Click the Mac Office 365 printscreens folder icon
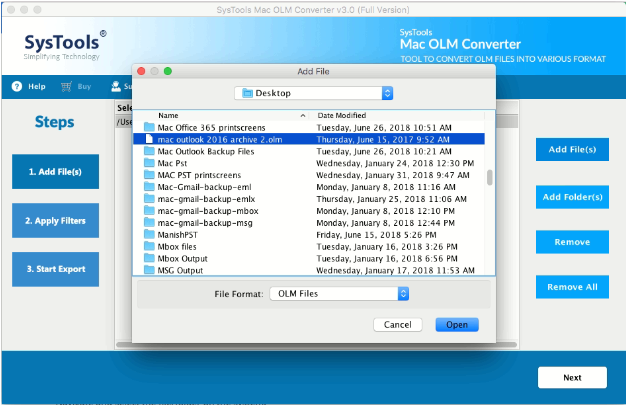626x405 pixels. pos(150,128)
